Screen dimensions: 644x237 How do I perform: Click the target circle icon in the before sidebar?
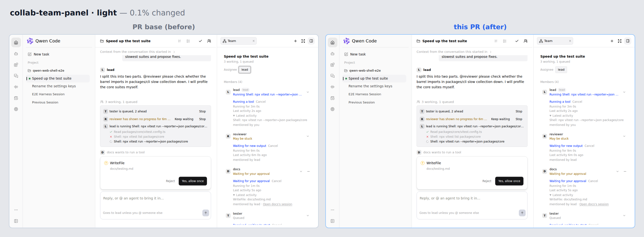coord(16,109)
